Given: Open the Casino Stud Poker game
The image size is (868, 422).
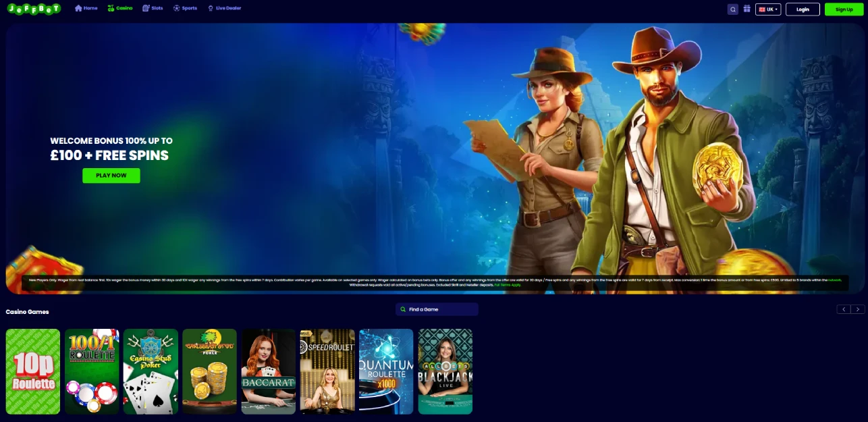Looking at the screenshot, I should click(151, 371).
